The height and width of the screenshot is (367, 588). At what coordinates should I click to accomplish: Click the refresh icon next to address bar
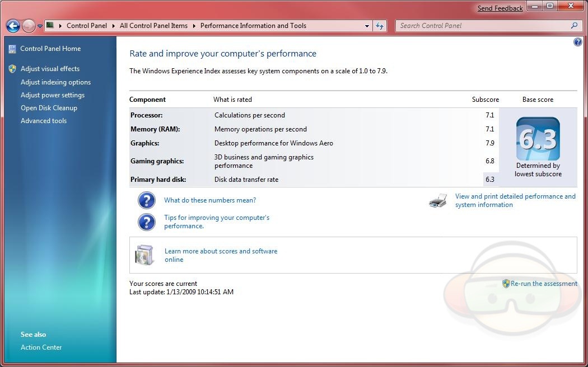(x=380, y=26)
